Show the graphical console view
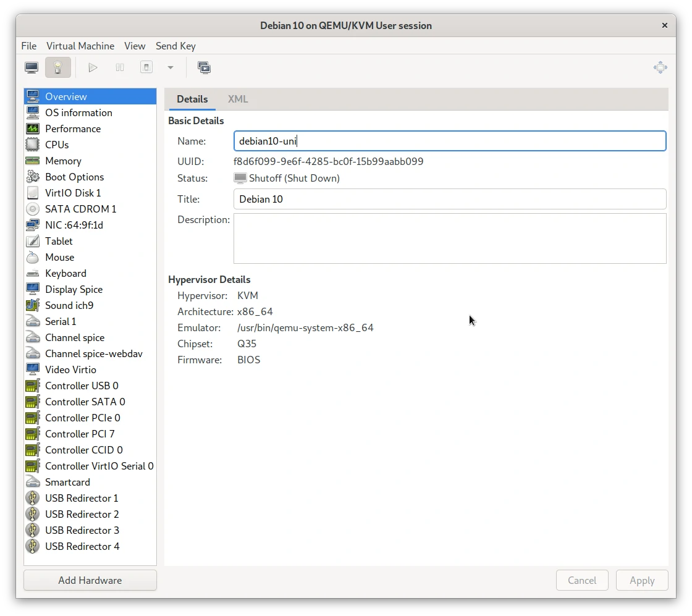The width and height of the screenshot is (692, 616). click(32, 67)
